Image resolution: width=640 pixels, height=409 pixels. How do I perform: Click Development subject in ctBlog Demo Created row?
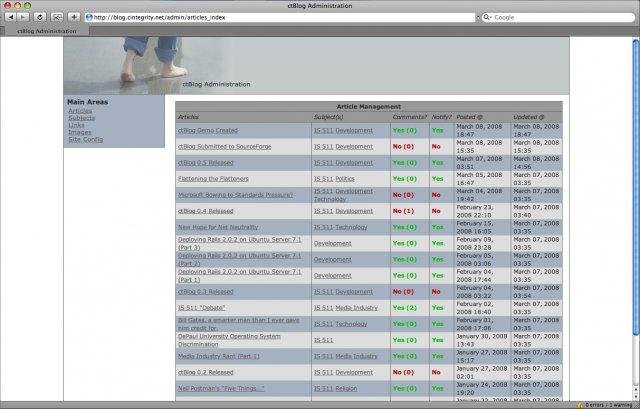click(x=354, y=131)
